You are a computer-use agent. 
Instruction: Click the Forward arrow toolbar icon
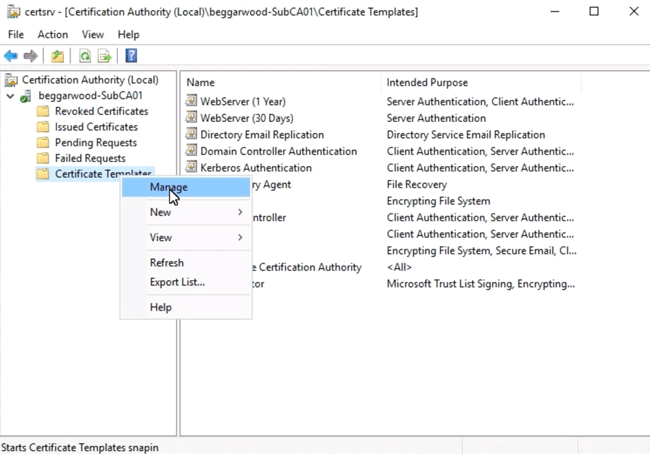(x=30, y=56)
